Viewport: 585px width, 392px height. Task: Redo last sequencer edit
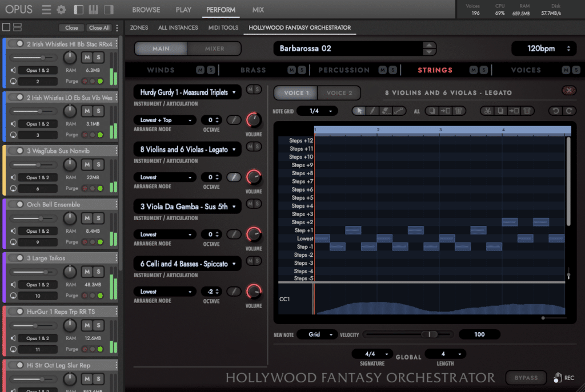point(570,111)
